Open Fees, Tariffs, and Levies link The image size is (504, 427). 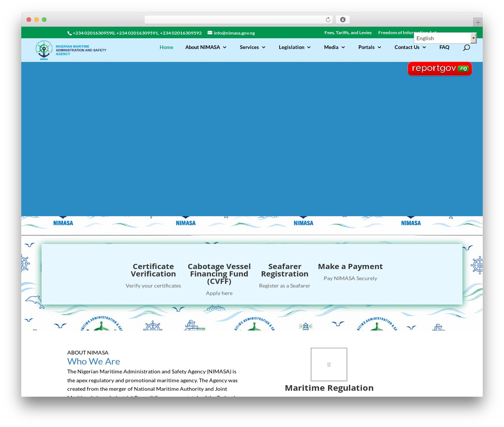(348, 33)
